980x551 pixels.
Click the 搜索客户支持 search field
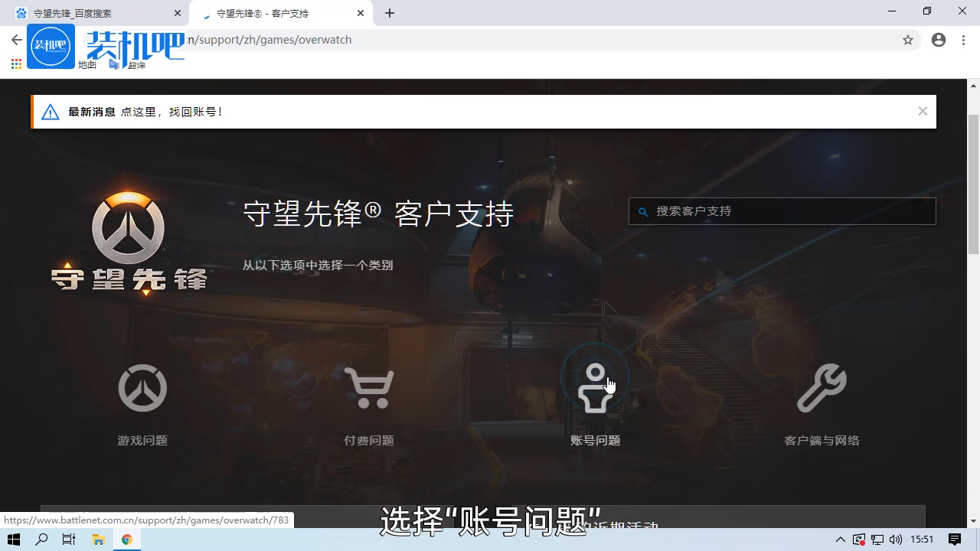point(782,211)
